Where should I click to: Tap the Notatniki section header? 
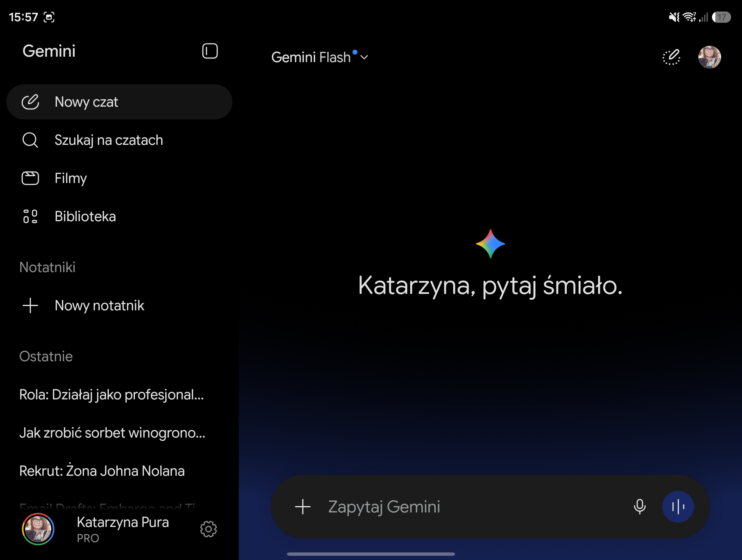[47, 267]
